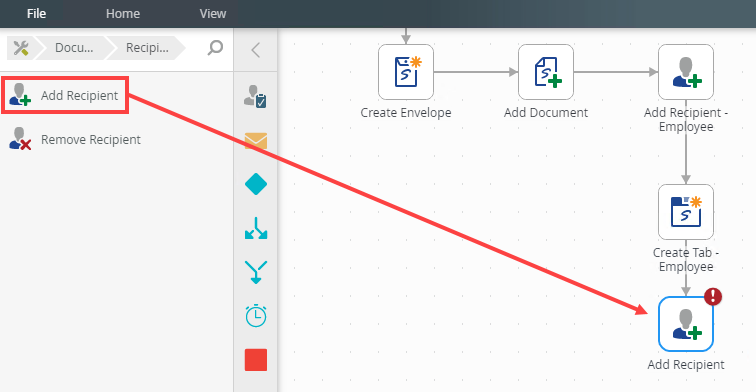Click the Create Envelope label
The width and height of the screenshot is (756, 392).
[x=406, y=113]
